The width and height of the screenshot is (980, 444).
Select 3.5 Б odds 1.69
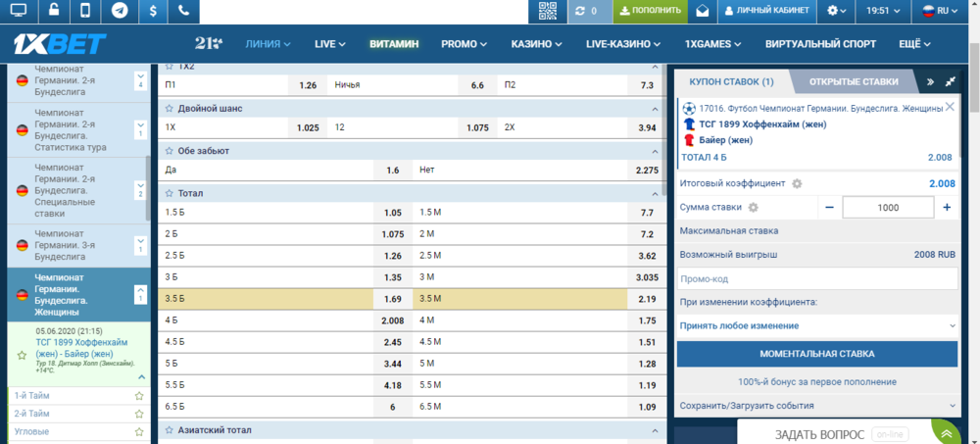tap(393, 299)
